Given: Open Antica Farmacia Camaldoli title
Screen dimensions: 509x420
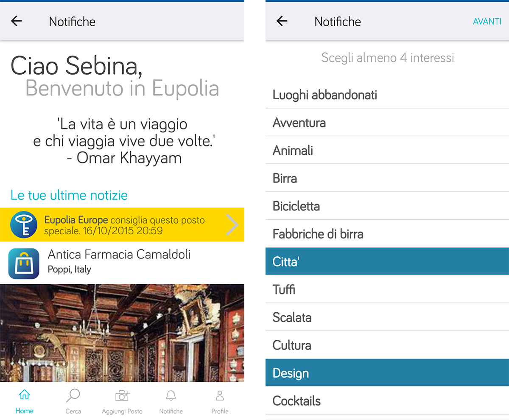Looking at the screenshot, I should (119, 255).
